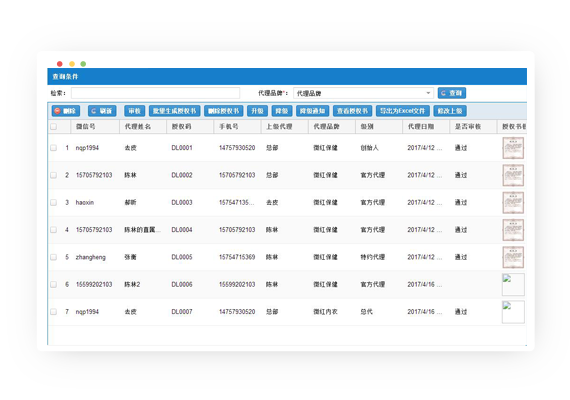
Task: Click the 查看授权书 view certificate button
Action: [x=352, y=111]
